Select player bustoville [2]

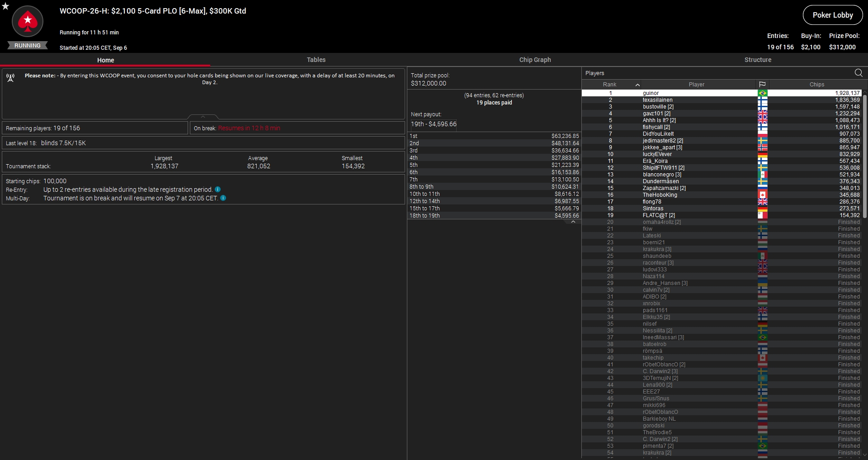point(722,107)
